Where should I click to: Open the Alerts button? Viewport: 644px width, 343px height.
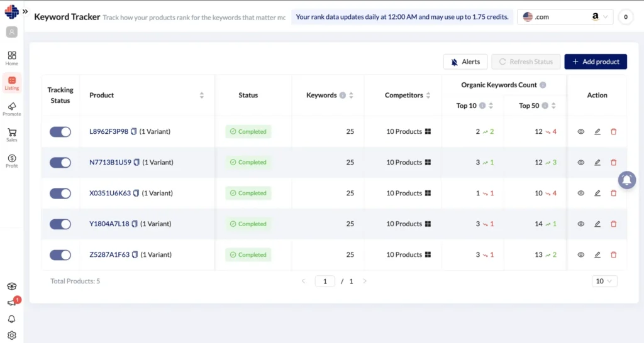click(465, 62)
